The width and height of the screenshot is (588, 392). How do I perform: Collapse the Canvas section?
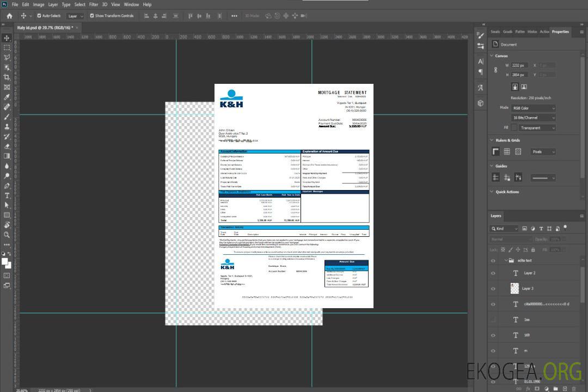(x=492, y=56)
